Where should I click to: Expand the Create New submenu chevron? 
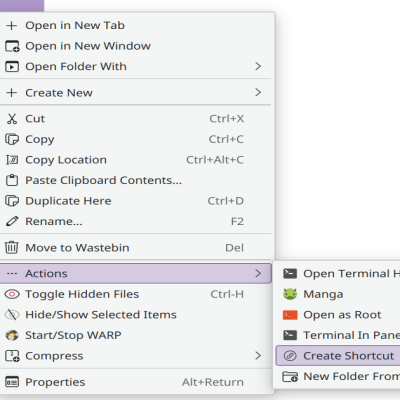pyautogui.click(x=258, y=92)
